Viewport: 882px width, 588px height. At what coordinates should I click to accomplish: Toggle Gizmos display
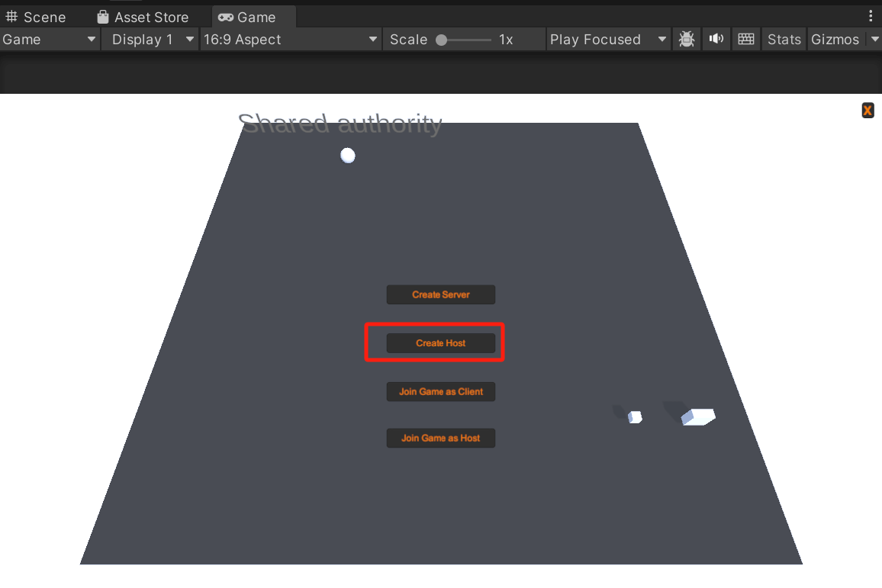coord(835,40)
